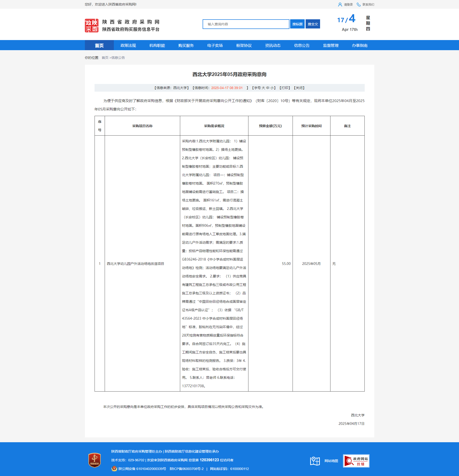Click the 首页 breadcrumb link
This screenshot has width=459, height=476.
[105, 58]
